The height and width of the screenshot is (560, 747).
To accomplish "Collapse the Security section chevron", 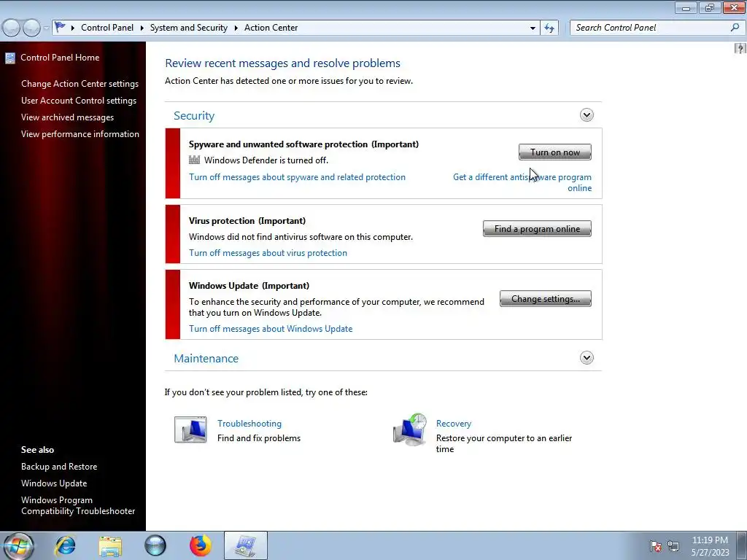I will click(587, 114).
